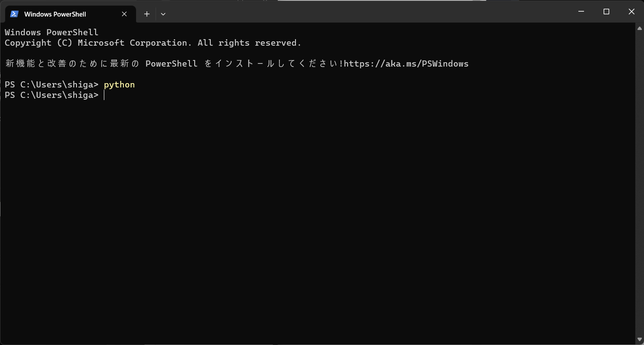Click the copyright notice text line
The image size is (644, 345).
[152, 42]
